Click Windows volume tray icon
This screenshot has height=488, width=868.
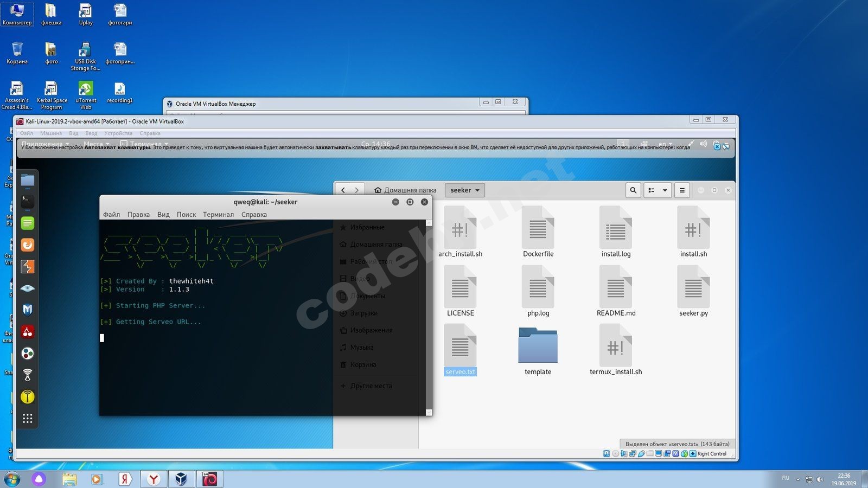(x=820, y=479)
